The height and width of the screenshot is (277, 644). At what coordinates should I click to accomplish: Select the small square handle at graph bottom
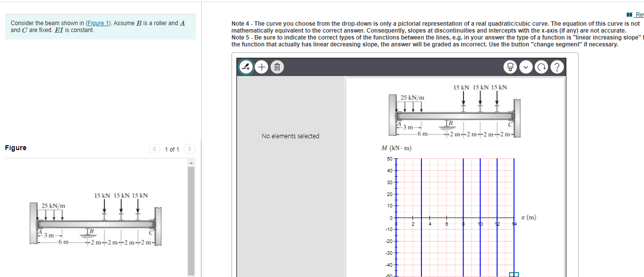(x=514, y=275)
